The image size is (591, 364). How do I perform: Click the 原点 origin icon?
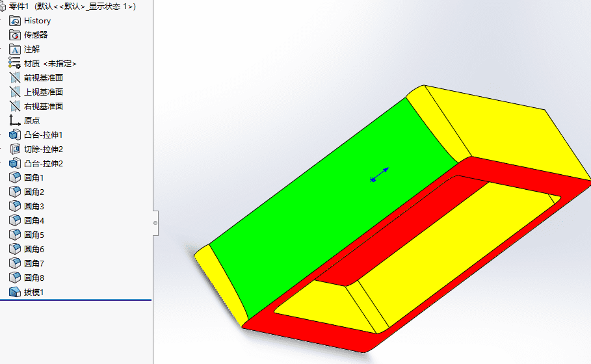pyautogui.click(x=15, y=121)
